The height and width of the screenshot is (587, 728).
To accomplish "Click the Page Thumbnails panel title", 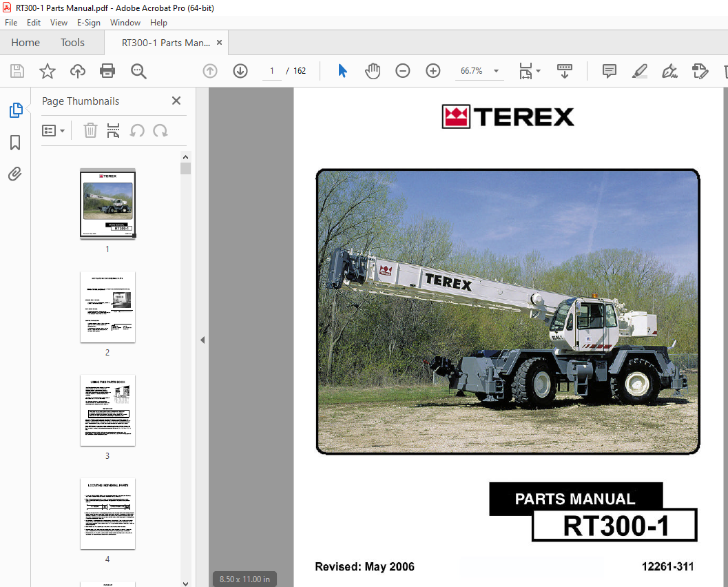I will pos(81,101).
